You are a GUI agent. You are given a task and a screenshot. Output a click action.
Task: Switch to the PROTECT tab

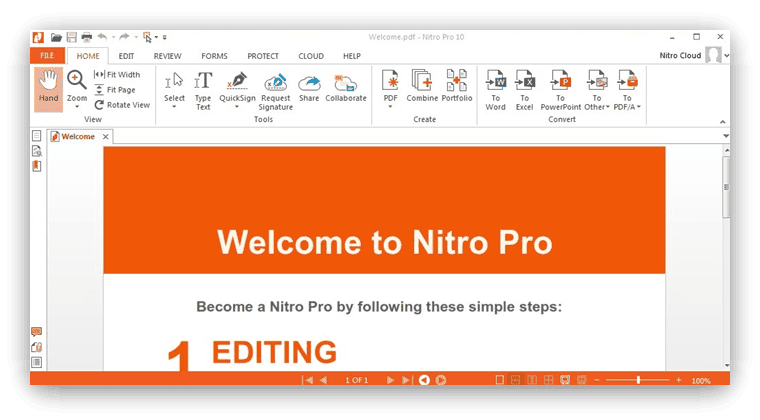pos(263,56)
